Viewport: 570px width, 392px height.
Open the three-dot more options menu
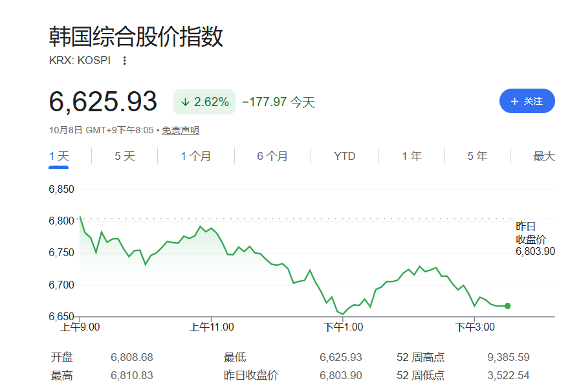click(124, 61)
